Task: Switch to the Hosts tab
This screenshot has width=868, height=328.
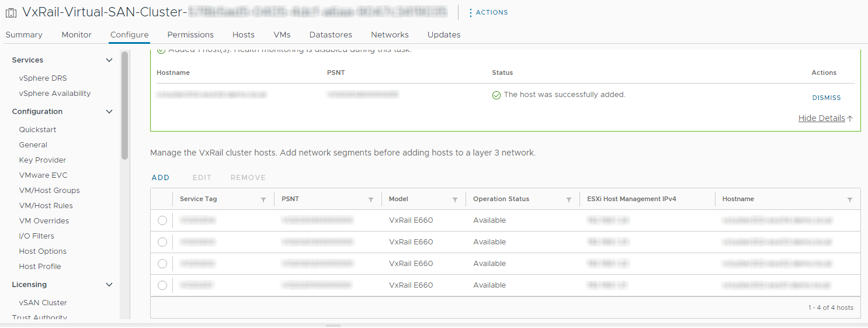Action: coord(244,34)
